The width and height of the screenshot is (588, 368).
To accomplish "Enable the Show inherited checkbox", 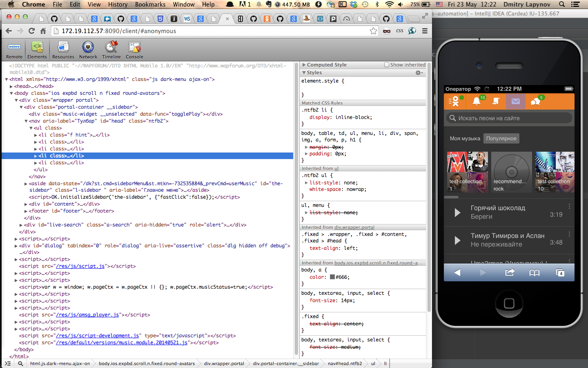I will (387, 65).
